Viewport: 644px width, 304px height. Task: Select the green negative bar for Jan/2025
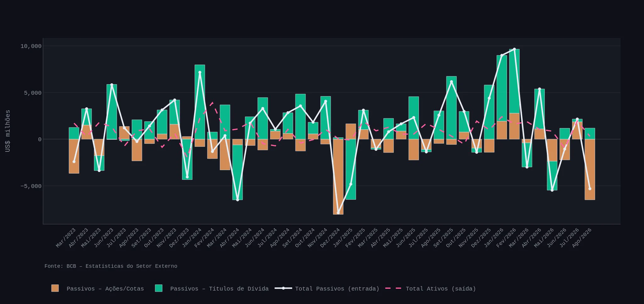tap(351, 169)
